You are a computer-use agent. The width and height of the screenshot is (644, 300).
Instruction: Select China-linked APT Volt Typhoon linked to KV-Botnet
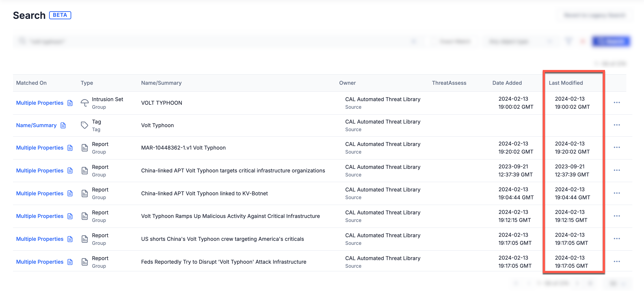204,193
